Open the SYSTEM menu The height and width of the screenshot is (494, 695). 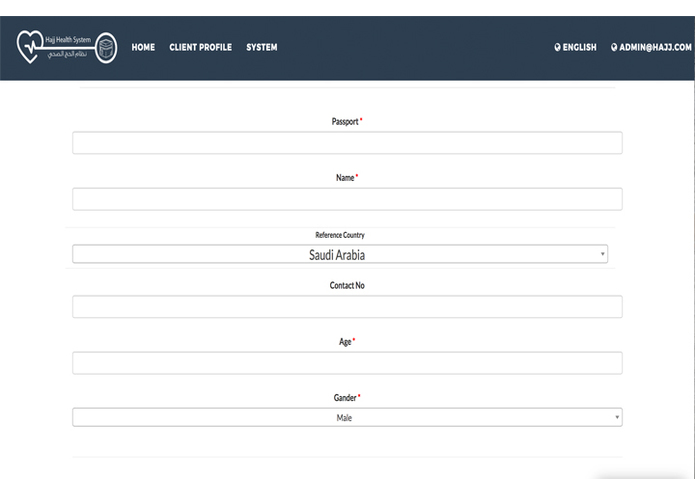pyautogui.click(x=262, y=47)
